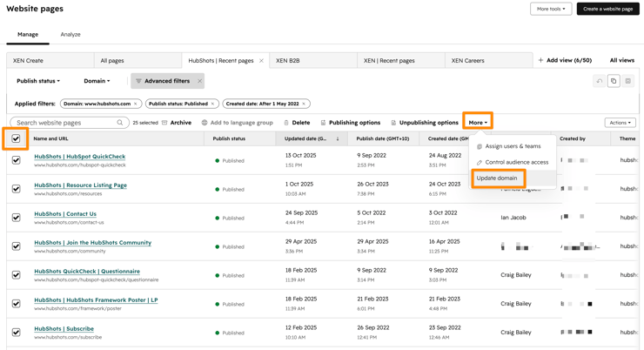Sort by Updated date arrow

click(338, 138)
